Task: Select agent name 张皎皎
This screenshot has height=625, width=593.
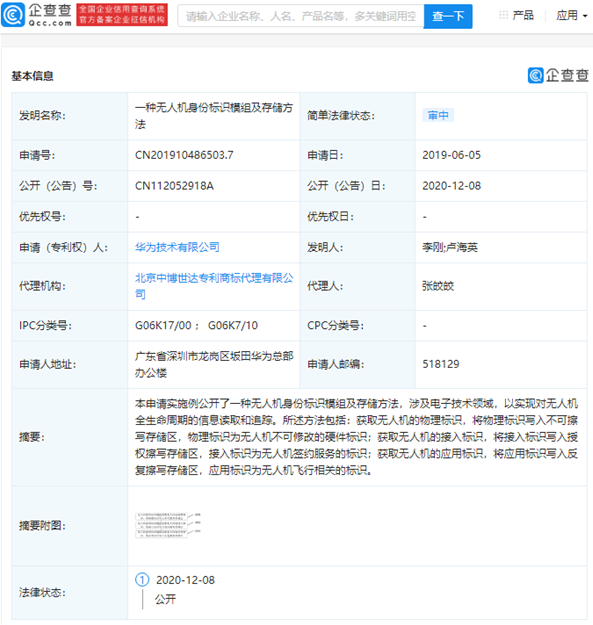Action: click(x=438, y=286)
